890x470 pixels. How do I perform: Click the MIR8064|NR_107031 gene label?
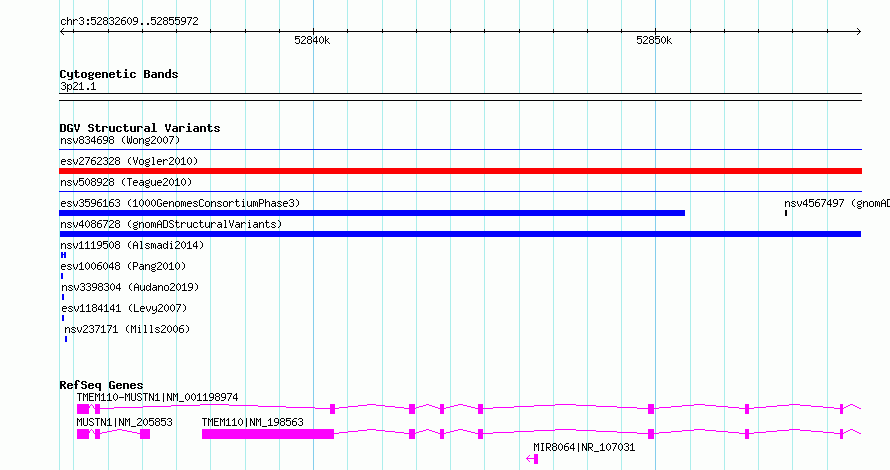coord(584,447)
